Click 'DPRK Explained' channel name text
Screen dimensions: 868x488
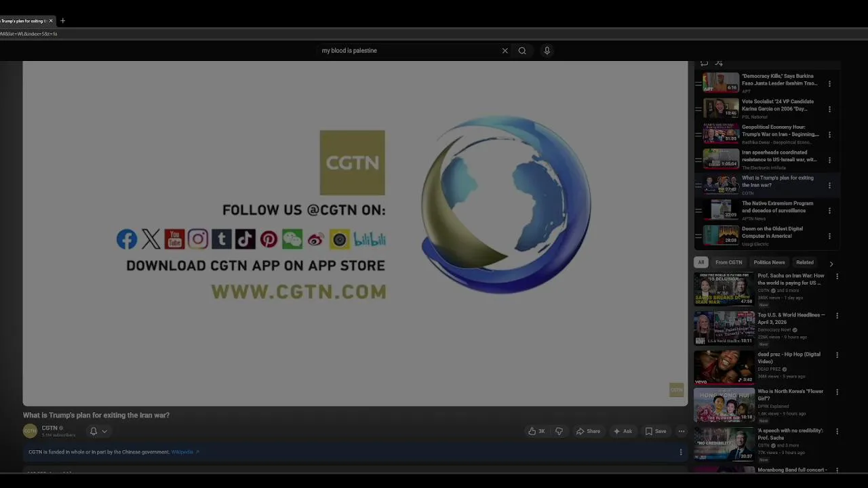click(772, 406)
